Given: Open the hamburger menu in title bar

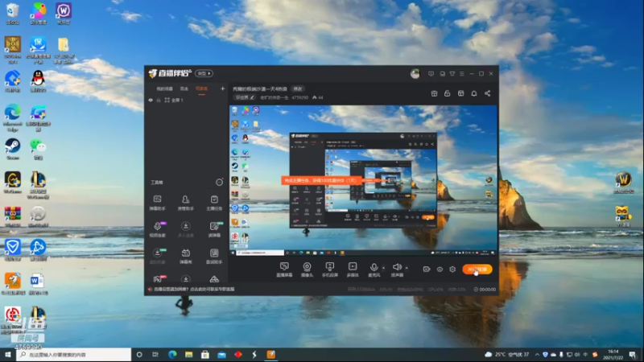Looking at the screenshot, I should coord(461,74).
